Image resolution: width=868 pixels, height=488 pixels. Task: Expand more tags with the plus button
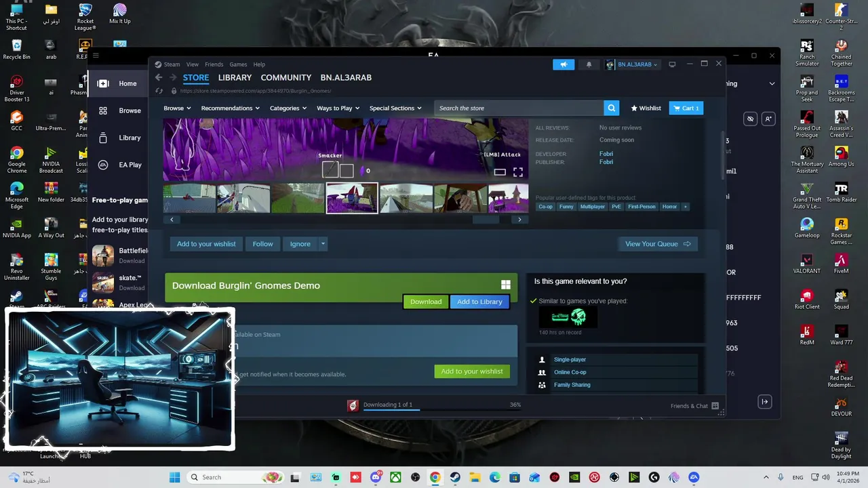[685, 207]
